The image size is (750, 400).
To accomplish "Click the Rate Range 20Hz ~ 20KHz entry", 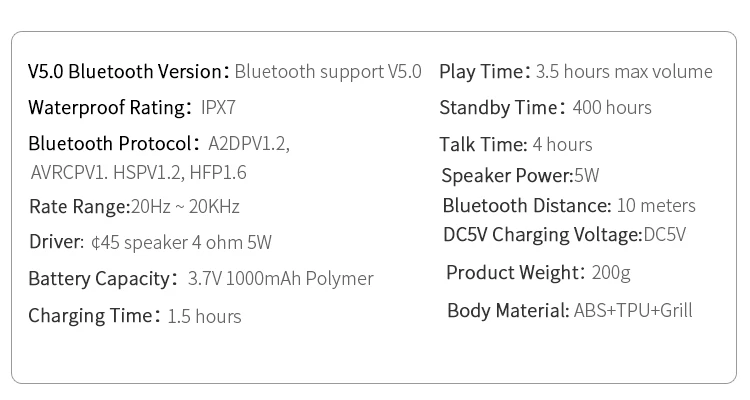I will click(x=134, y=207).
